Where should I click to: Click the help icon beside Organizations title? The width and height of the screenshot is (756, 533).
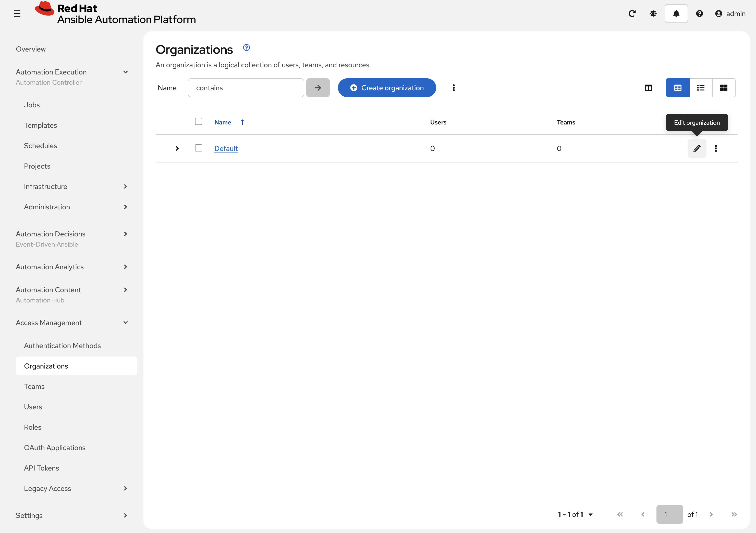pos(246,47)
